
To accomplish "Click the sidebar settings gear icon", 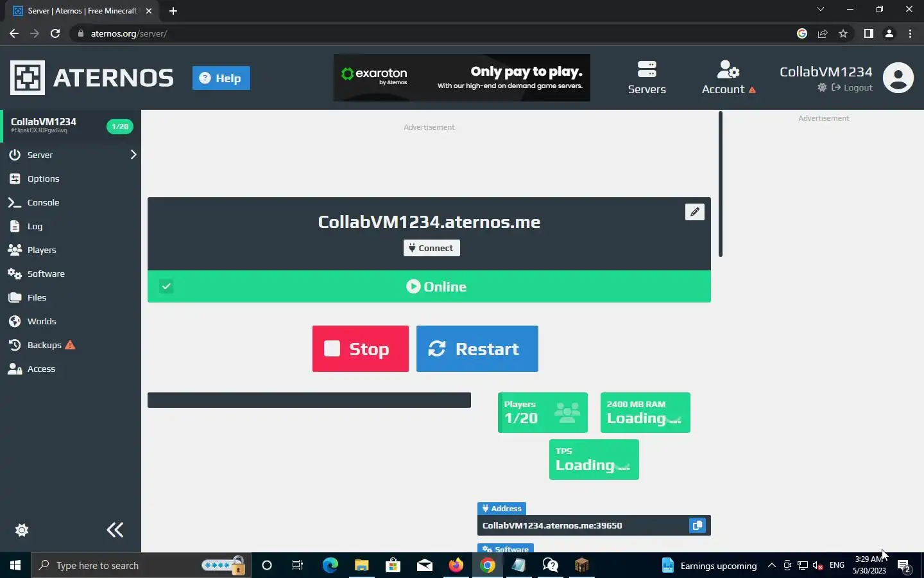I will (22, 530).
